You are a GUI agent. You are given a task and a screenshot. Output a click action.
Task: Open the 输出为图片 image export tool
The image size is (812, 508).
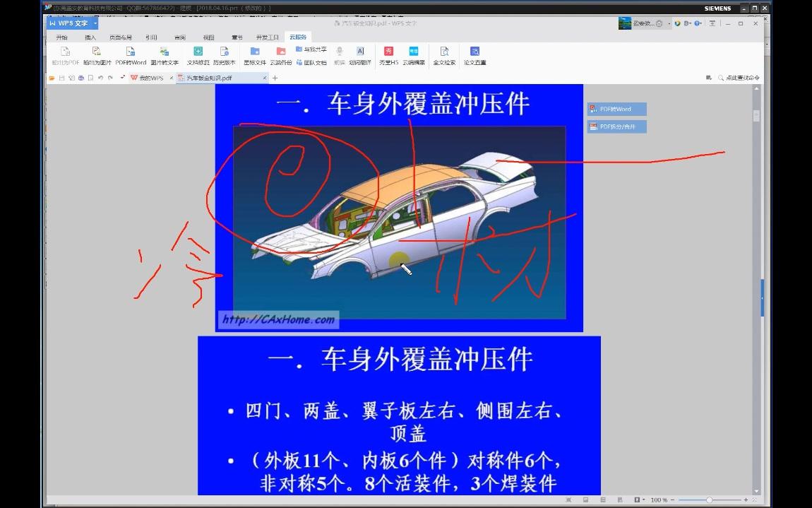[x=95, y=55]
